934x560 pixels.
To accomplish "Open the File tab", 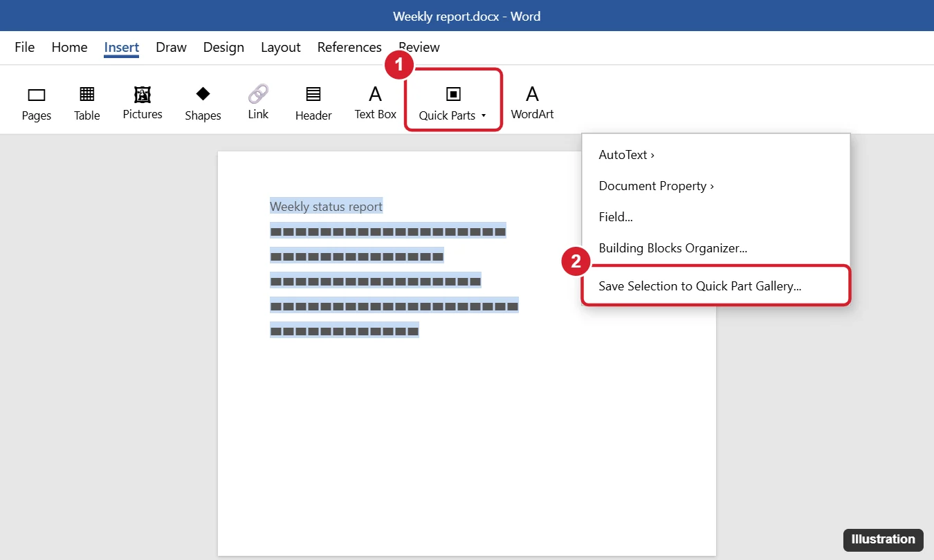I will (24, 47).
